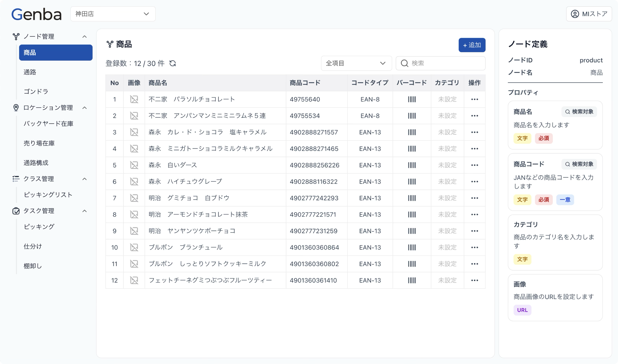Screen dimensions: 618x364
Task: Click product name 森永 白いダース
Action: point(173,165)
